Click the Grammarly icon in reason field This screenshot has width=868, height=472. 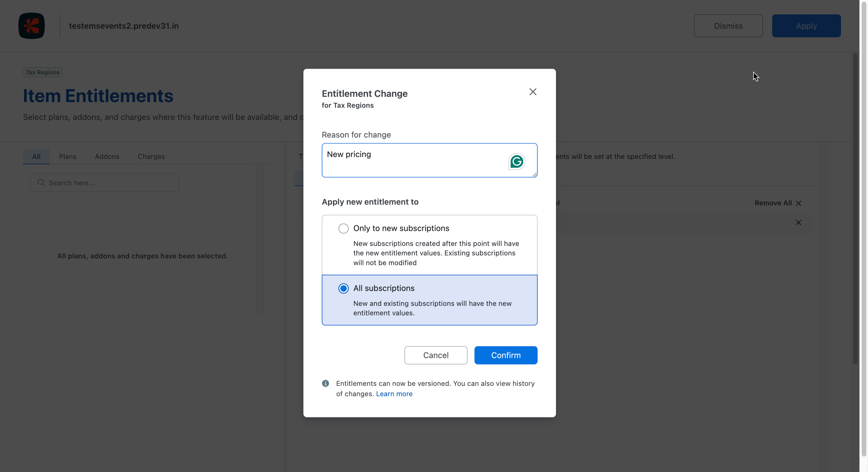point(516,162)
